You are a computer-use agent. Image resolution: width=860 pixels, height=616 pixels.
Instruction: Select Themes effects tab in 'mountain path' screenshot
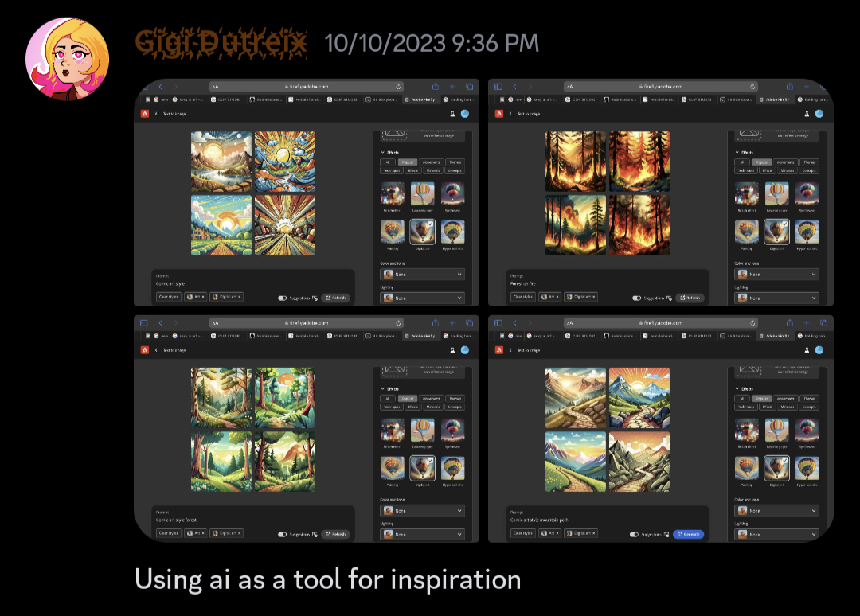[x=810, y=399]
